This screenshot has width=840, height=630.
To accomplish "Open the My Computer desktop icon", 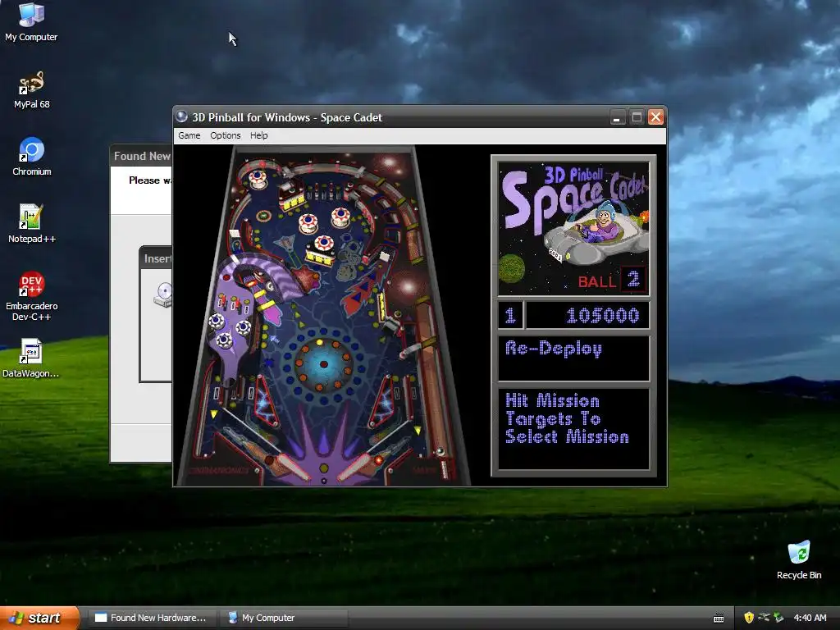I will [31, 22].
